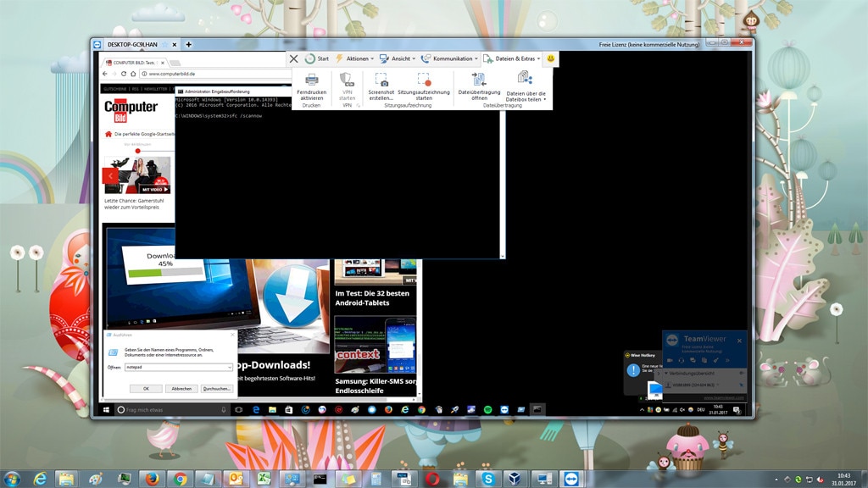Close the TeamViewer toolbar with the X icon
The width and height of the screenshot is (868, 488).
pos(294,58)
